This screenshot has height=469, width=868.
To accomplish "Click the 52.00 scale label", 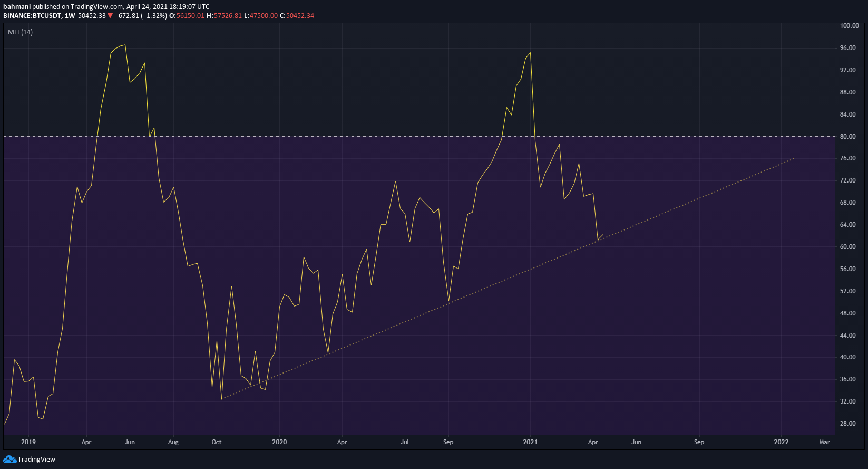I will click(848, 291).
